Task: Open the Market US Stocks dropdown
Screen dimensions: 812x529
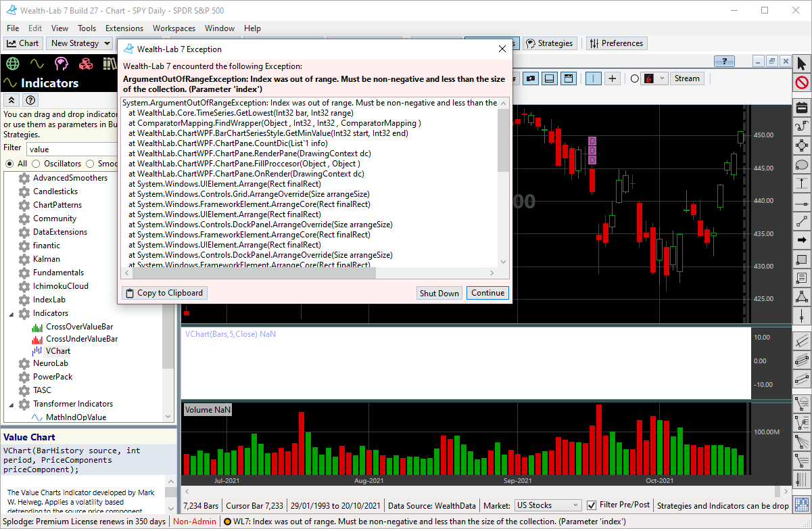Action: coord(548,505)
